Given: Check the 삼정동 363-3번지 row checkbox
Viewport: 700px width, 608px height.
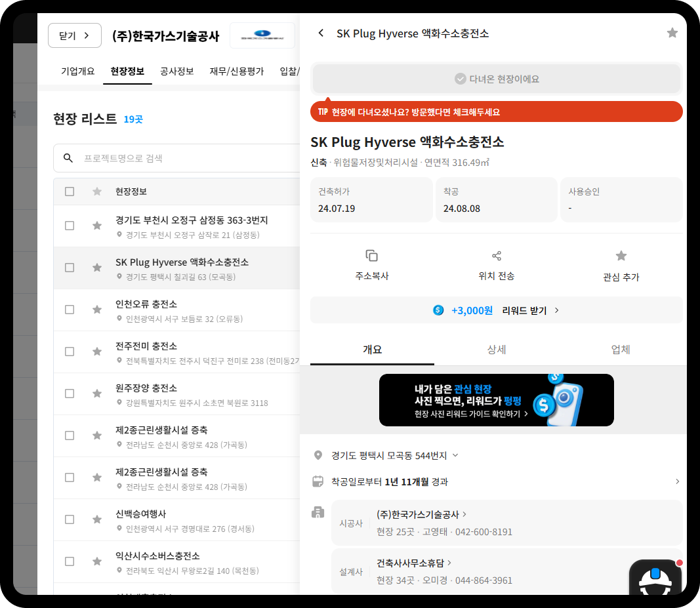Looking at the screenshot, I should (70, 226).
